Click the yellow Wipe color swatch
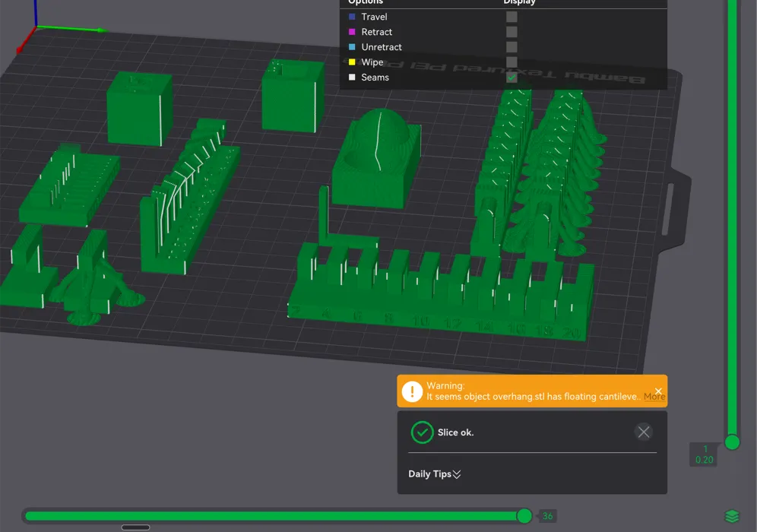Viewport: 757px width, 532px height. click(353, 62)
